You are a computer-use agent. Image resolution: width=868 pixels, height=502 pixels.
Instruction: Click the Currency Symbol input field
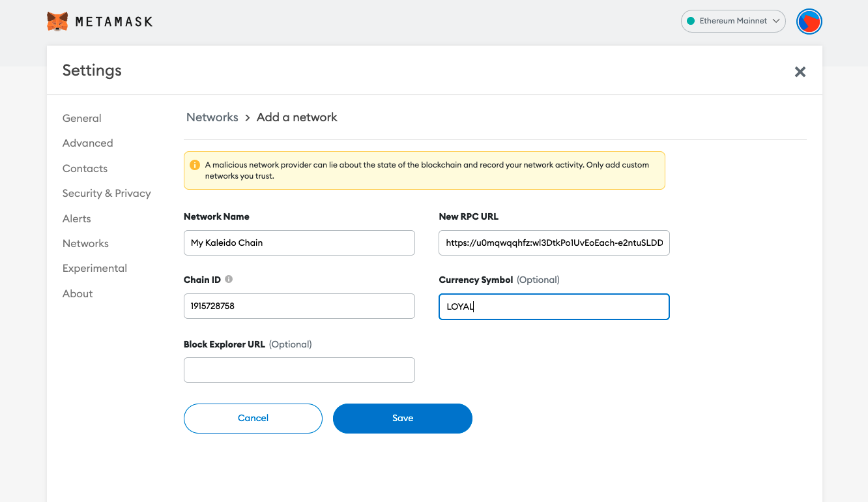point(554,306)
